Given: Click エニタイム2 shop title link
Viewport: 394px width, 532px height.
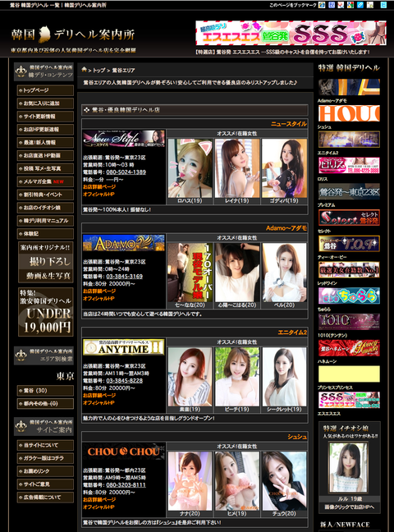Looking at the screenshot, I should pos(292,332).
